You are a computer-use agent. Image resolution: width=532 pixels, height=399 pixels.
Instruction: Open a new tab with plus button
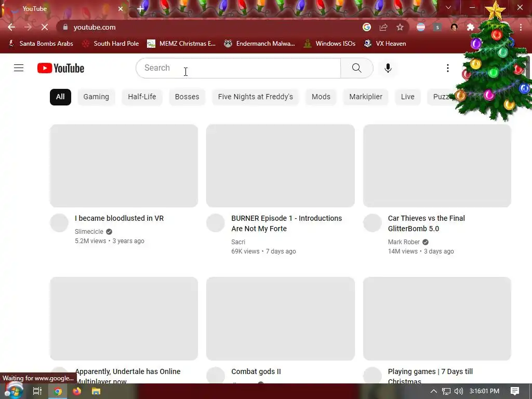pos(140,9)
